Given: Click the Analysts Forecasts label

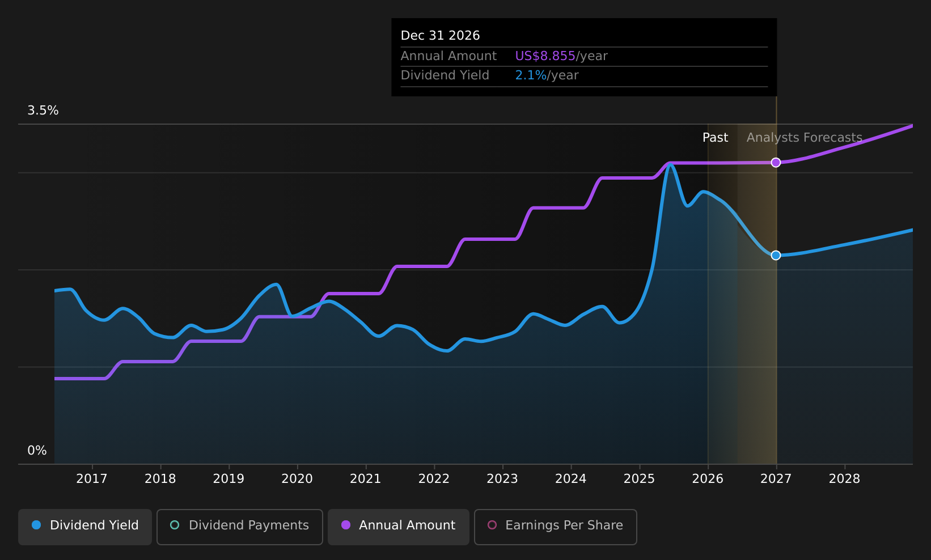Looking at the screenshot, I should coord(805,138).
